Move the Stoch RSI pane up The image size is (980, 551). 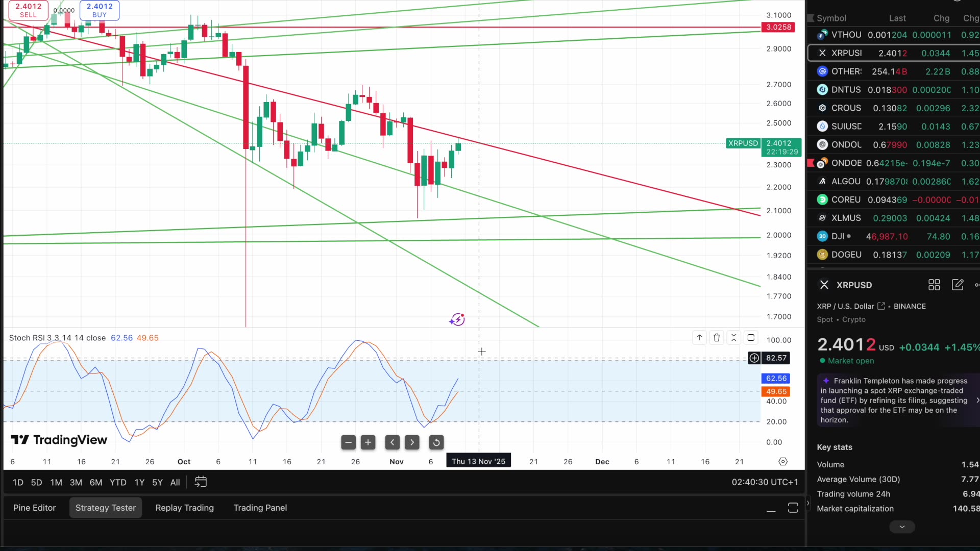(699, 337)
